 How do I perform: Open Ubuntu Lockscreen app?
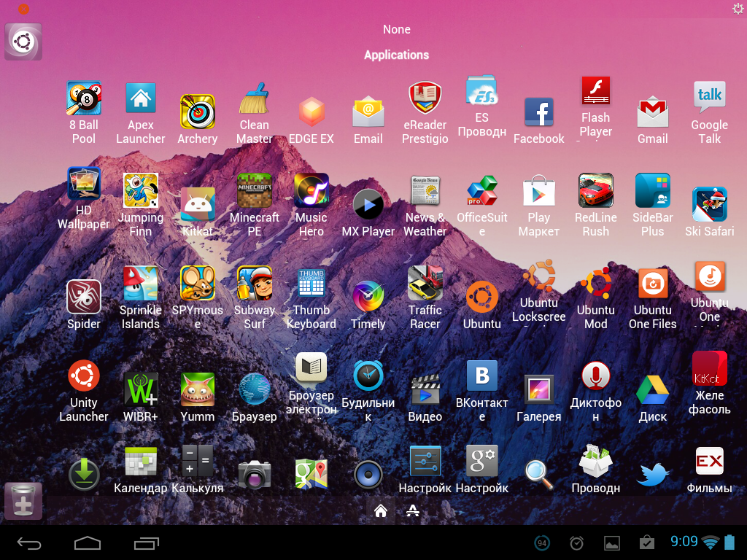(x=539, y=276)
